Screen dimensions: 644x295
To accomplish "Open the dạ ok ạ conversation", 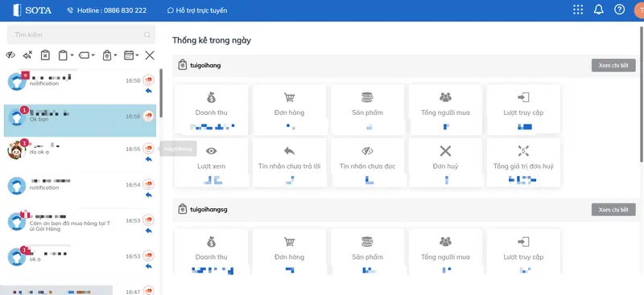I will point(80,153).
